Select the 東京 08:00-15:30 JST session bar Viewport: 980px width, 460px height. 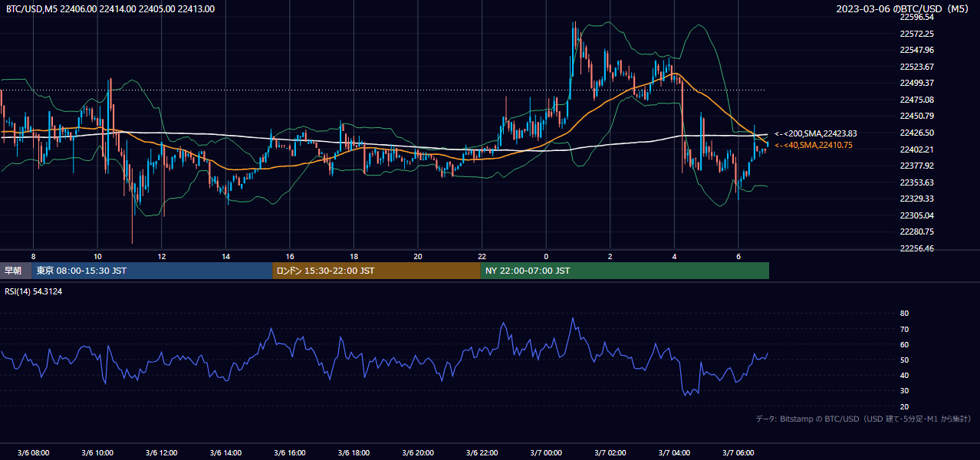click(x=152, y=271)
